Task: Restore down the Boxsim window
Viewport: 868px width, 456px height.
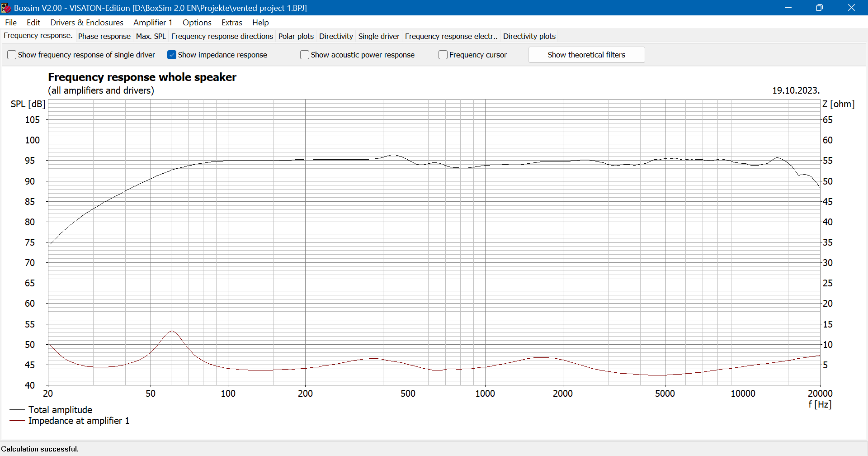Action: click(x=819, y=8)
